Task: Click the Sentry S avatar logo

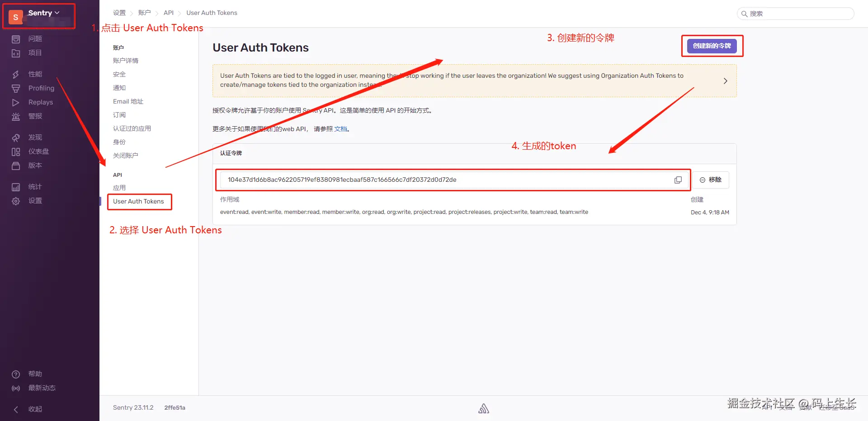Action: coord(16,17)
